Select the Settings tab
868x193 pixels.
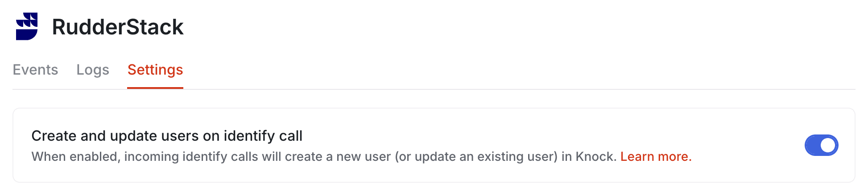(155, 70)
